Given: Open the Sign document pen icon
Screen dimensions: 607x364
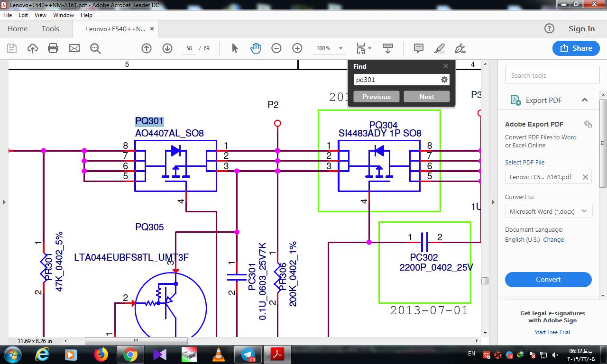Looking at the screenshot, I should [x=460, y=48].
